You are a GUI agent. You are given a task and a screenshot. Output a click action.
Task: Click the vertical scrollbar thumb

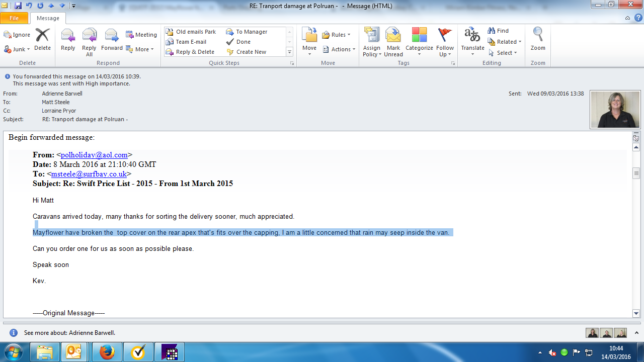click(636, 173)
